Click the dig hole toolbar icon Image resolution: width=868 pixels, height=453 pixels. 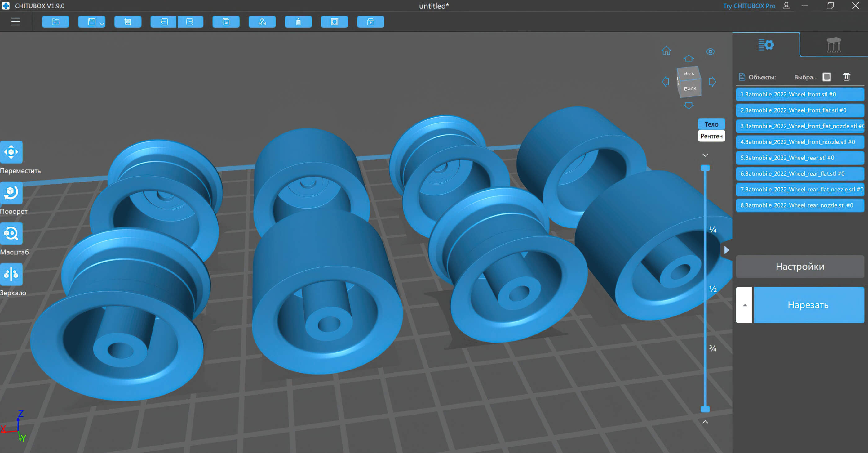pos(334,22)
